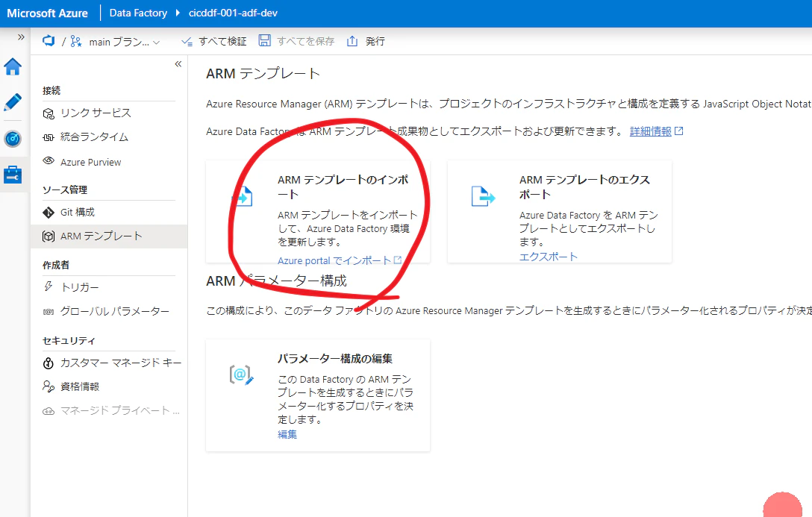Click the 編集 edit link

[x=287, y=434]
